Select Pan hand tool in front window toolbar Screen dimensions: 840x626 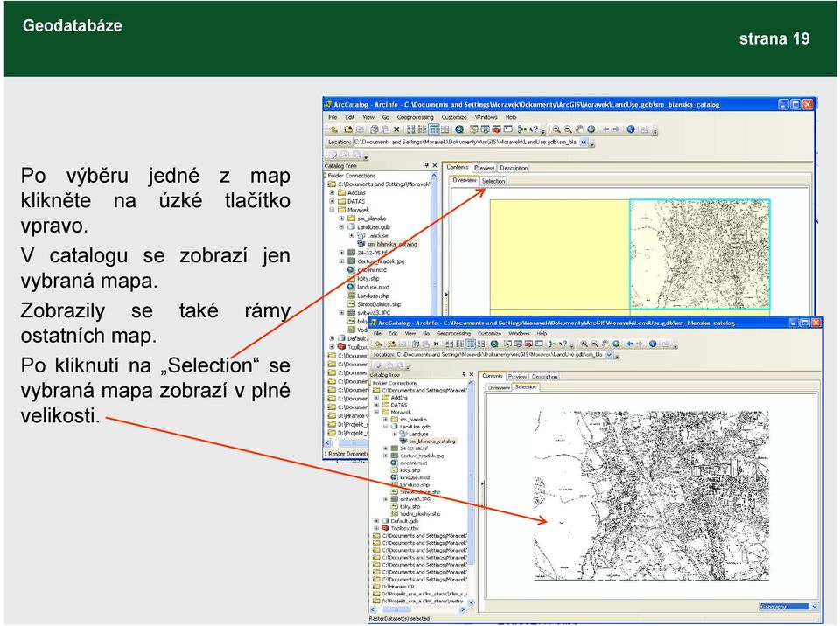605,344
